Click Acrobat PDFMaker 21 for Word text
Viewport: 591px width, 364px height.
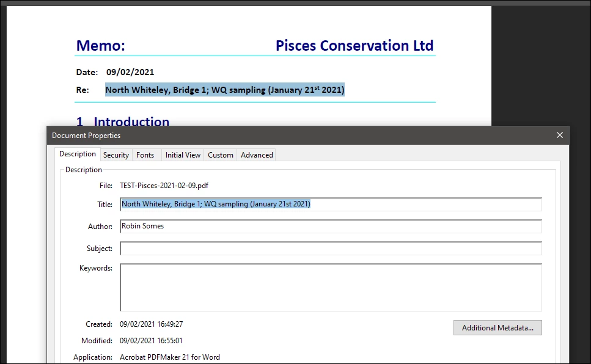170,357
